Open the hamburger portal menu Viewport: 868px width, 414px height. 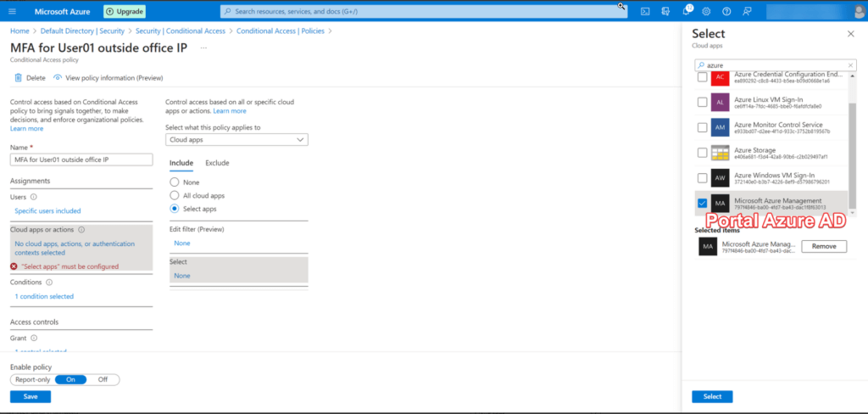(x=12, y=11)
